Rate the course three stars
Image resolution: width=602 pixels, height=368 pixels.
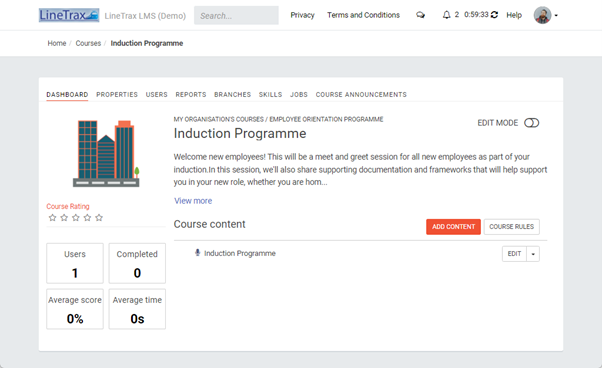(76, 218)
